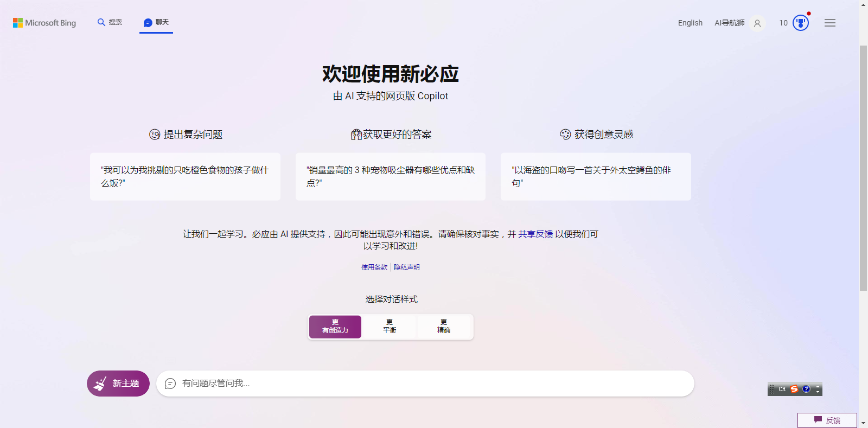Toggle the CH language indicator in IME bar
Viewport: 868px width, 428px height.
click(782, 389)
